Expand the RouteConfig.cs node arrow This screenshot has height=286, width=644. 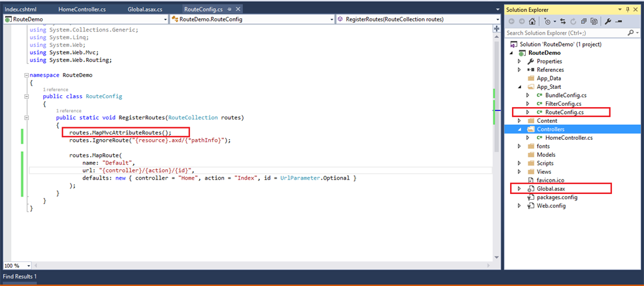[x=528, y=112]
